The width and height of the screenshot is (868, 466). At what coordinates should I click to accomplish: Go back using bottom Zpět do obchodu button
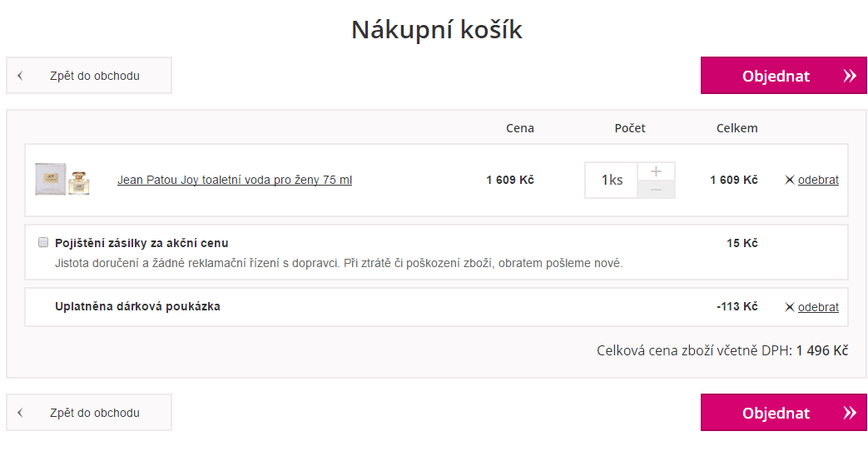click(89, 412)
